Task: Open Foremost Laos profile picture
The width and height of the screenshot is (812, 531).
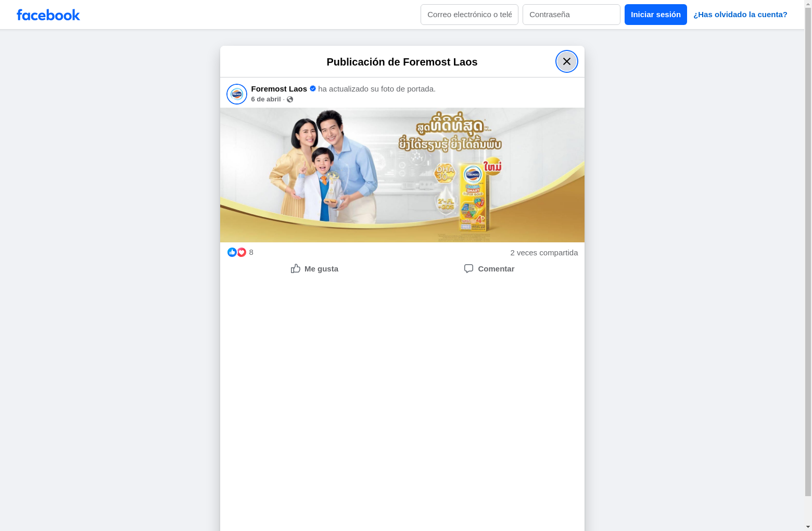Action: 237,94
